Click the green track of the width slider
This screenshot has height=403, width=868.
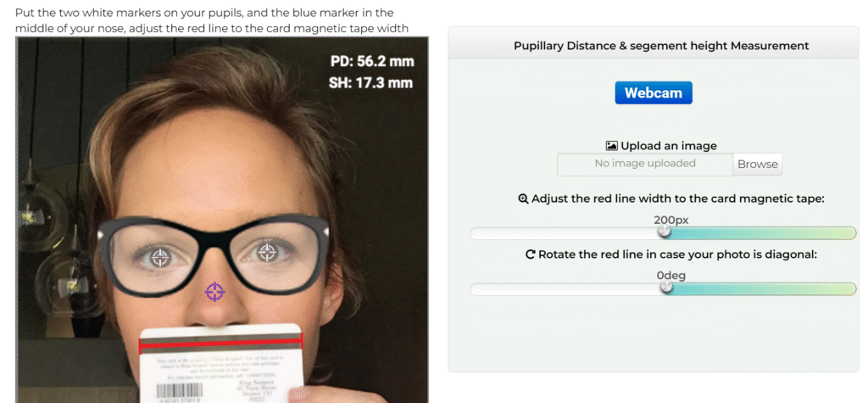tap(763, 233)
